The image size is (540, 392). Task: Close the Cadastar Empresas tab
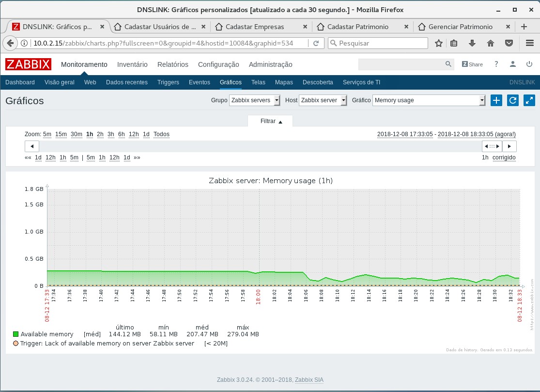pos(305,27)
